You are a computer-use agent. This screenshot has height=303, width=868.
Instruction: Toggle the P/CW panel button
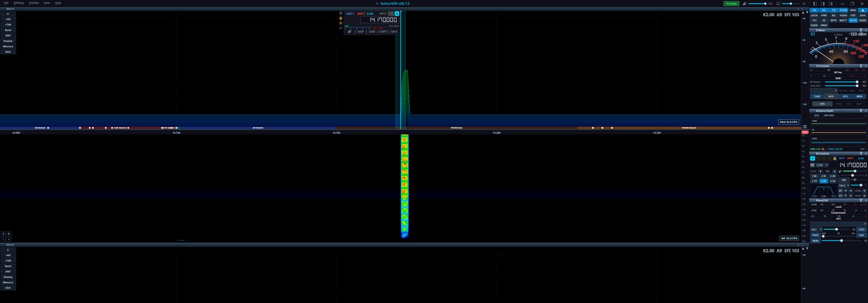(x=843, y=10)
